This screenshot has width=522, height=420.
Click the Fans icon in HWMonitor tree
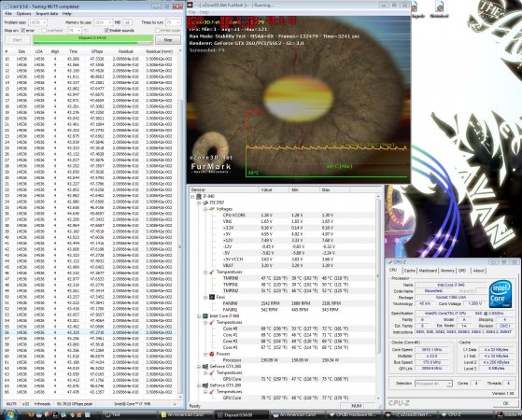point(212,297)
